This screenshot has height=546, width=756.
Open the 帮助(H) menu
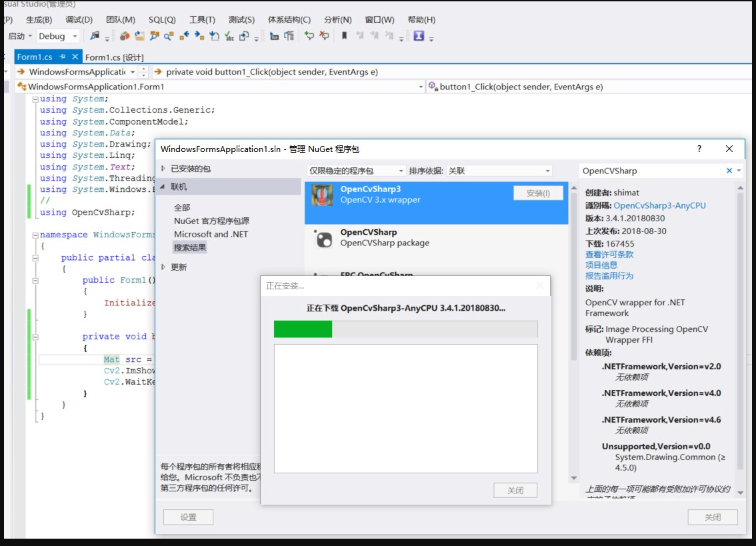(421, 20)
